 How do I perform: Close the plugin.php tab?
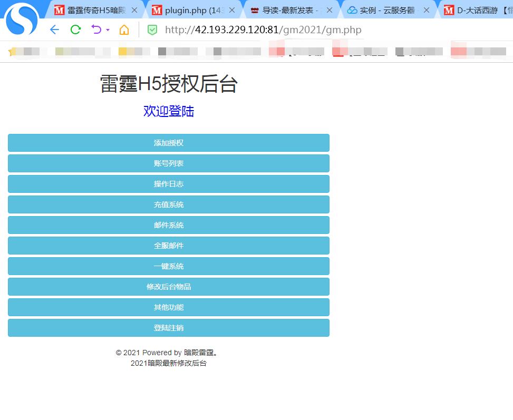coord(231,10)
